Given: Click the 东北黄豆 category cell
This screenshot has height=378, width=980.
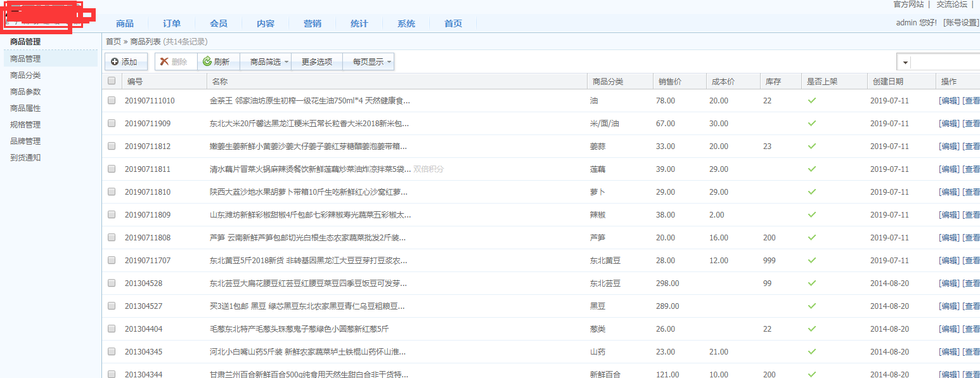Looking at the screenshot, I should click(x=605, y=260).
